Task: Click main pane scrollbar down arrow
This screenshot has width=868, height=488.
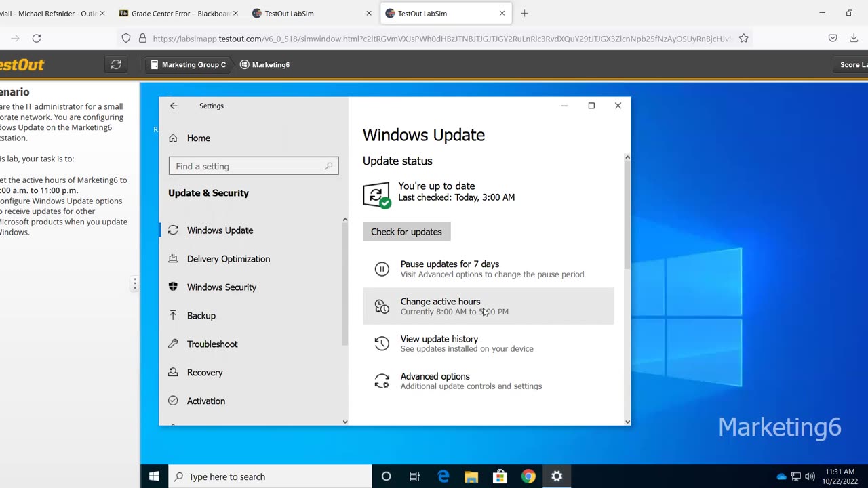Action: pos(627,422)
